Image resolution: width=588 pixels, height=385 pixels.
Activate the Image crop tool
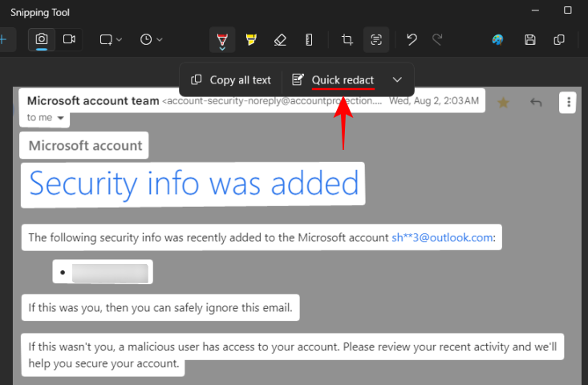[347, 39]
